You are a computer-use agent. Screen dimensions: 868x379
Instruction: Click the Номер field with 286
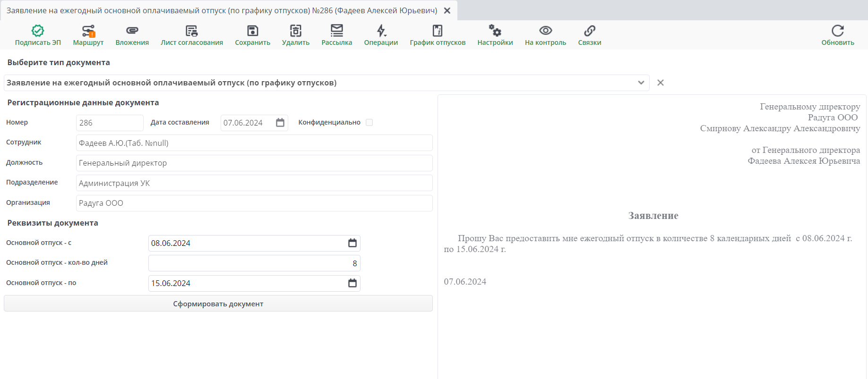click(110, 123)
